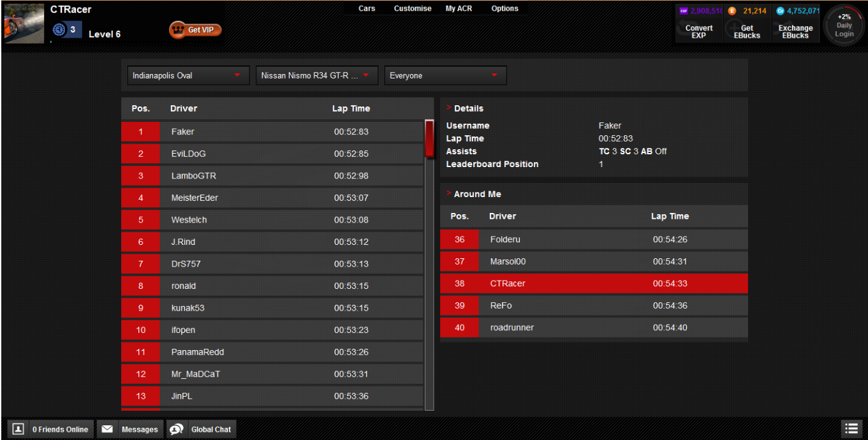
Task: Open the Friends Online icon
Action: pos(18,429)
